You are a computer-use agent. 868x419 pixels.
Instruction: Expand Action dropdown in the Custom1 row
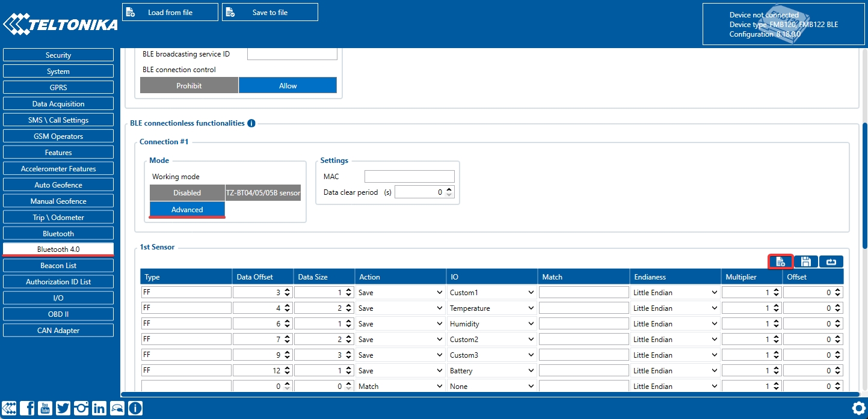pos(400,293)
